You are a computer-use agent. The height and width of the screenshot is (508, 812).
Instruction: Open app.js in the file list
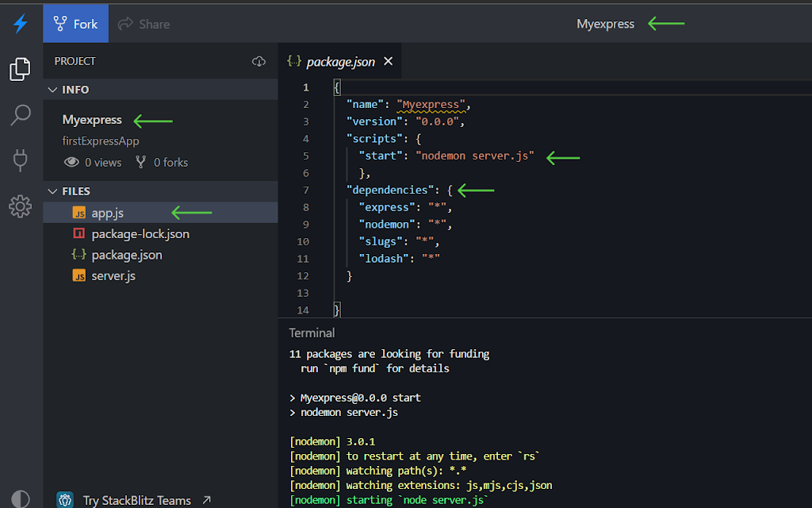click(x=160, y=213)
